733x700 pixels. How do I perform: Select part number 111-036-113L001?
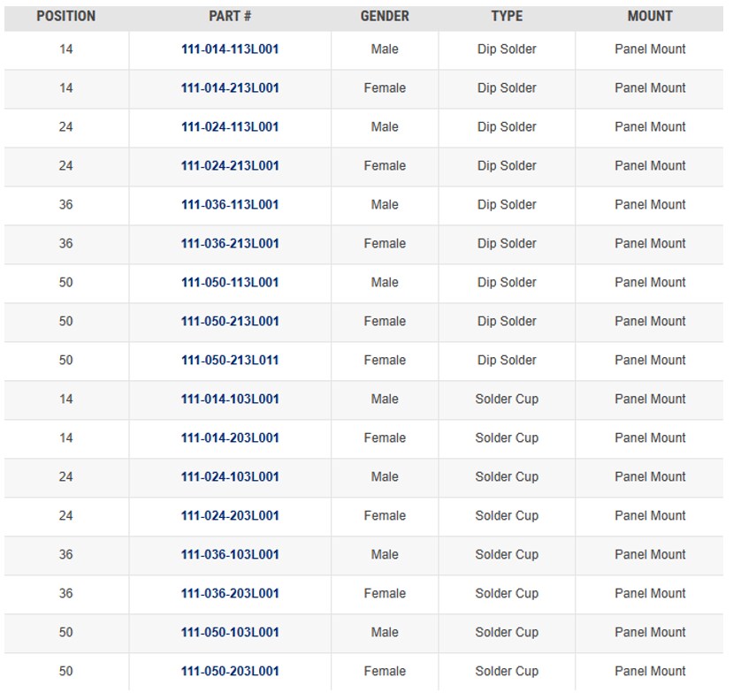point(230,205)
